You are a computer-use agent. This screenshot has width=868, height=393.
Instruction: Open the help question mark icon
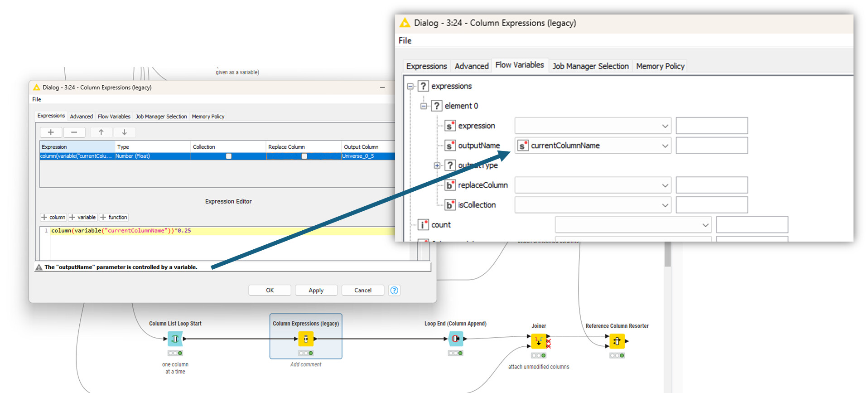click(394, 291)
